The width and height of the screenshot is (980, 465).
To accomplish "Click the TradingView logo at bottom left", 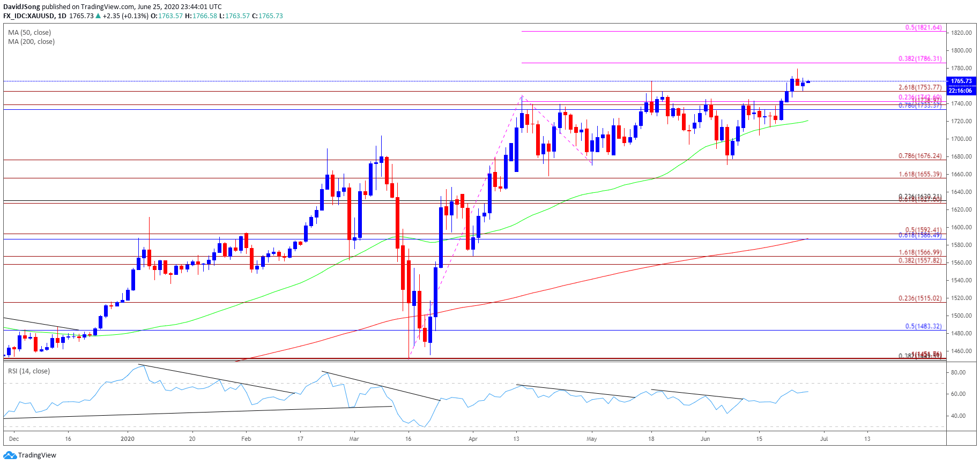I will point(29,455).
